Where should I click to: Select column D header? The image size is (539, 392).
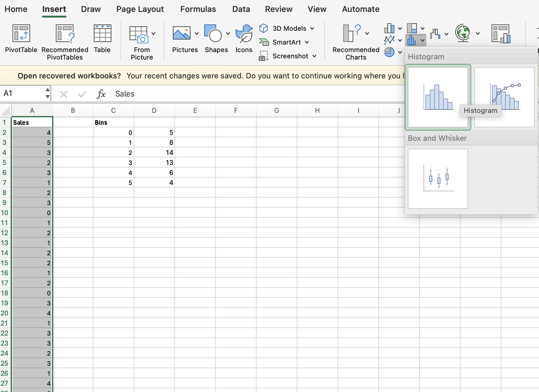pyautogui.click(x=154, y=110)
